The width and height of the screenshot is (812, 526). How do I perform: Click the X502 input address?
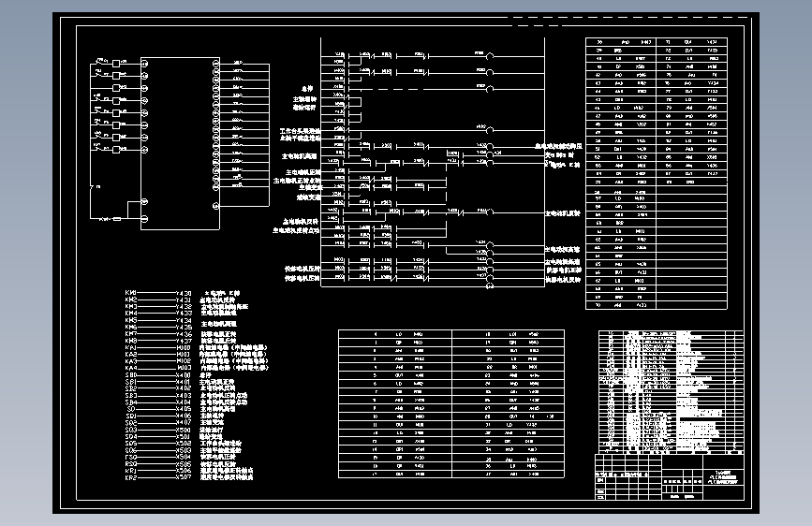pos(184,443)
